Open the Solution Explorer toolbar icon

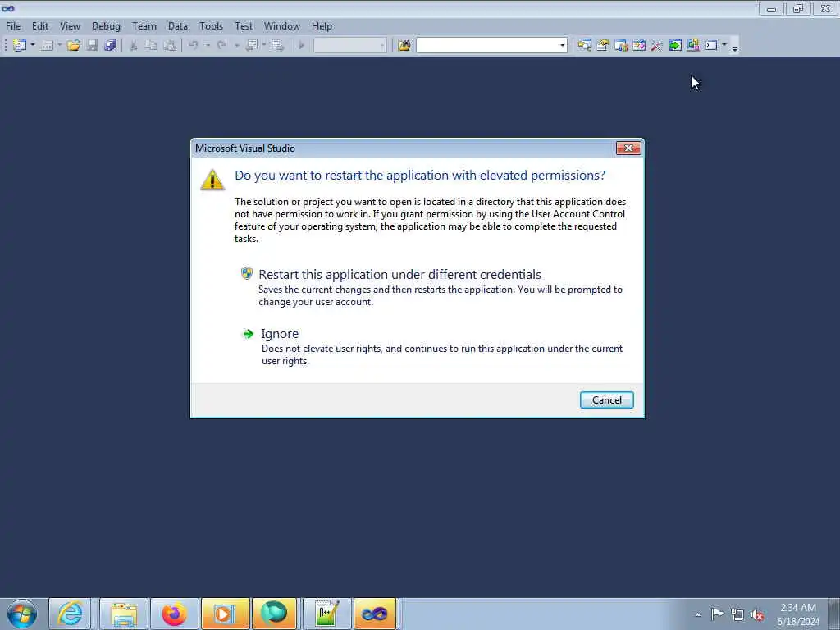[x=584, y=46]
